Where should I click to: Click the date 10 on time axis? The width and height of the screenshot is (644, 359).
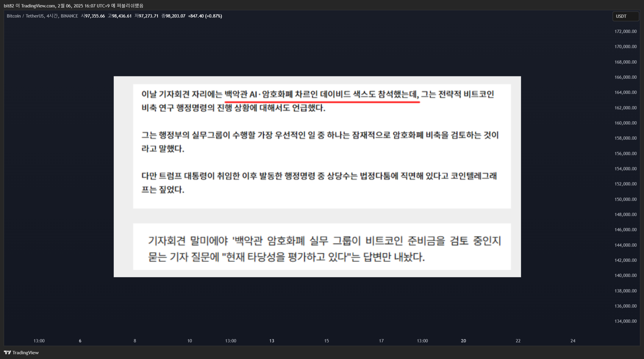coord(190,341)
